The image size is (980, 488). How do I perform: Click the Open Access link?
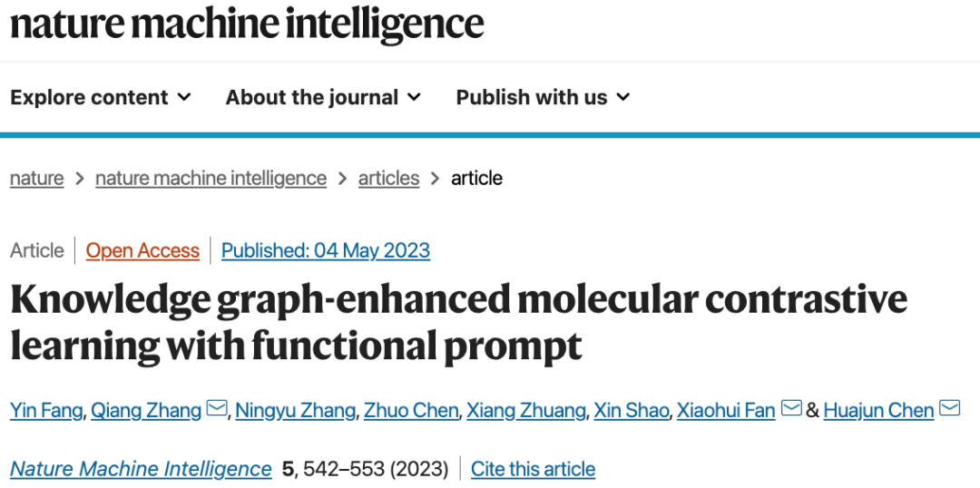(x=142, y=251)
